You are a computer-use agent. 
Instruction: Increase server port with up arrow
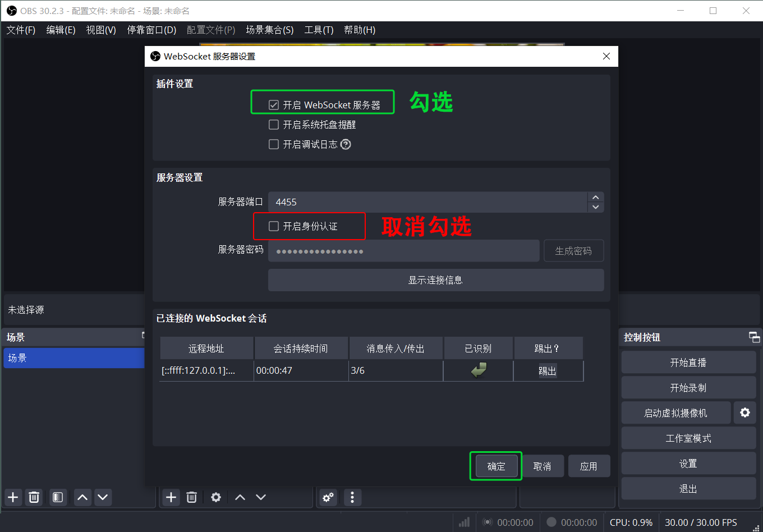(595, 197)
